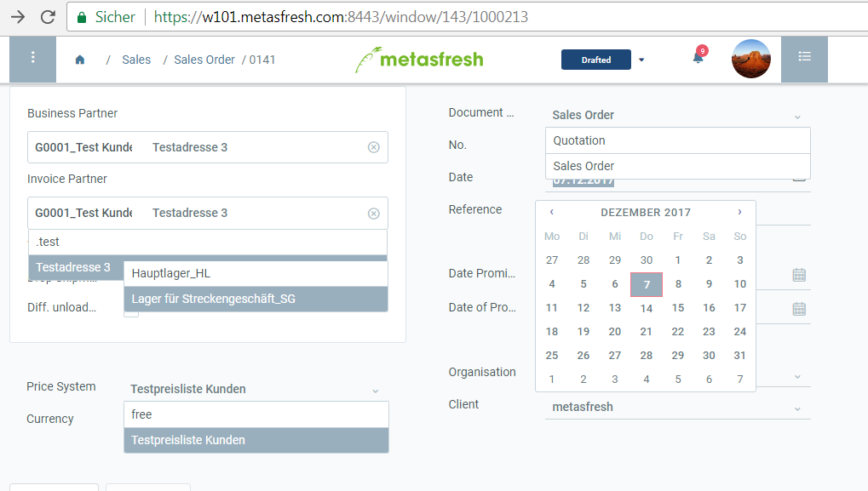Choose December 21 in calendar
This screenshot has width=868, height=491.
646,332
